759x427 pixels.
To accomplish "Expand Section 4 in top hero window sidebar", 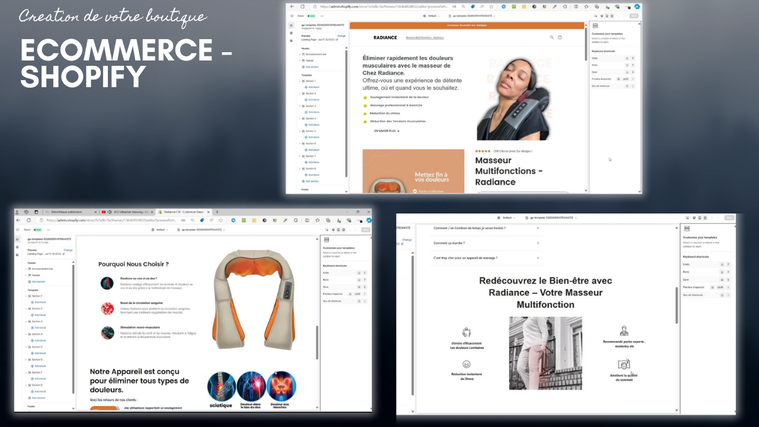I will tap(300, 119).
